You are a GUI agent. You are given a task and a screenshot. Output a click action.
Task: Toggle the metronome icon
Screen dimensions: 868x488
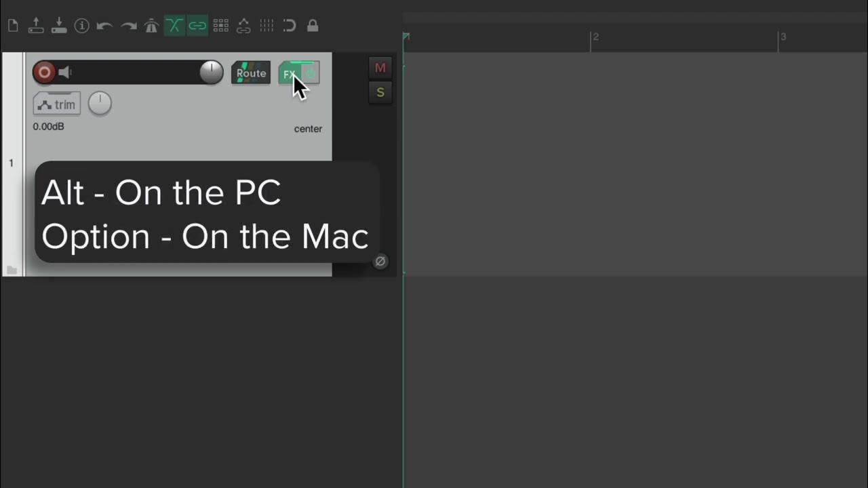pos(151,26)
